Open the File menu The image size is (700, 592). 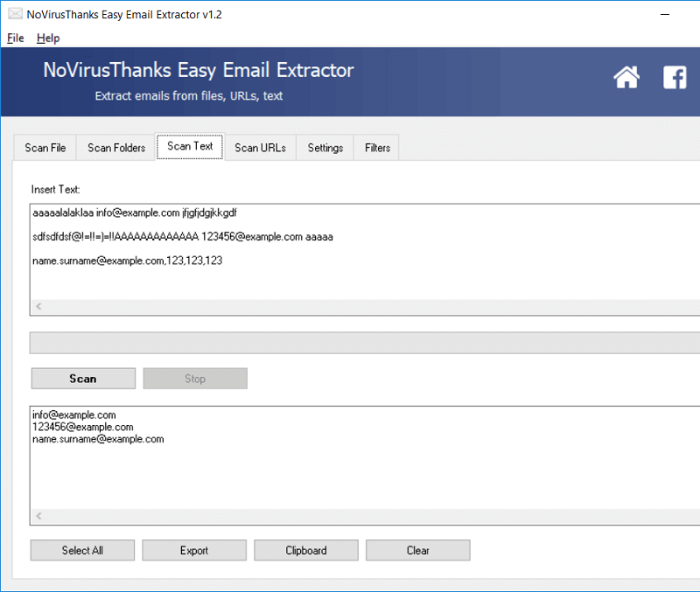click(15, 38)
